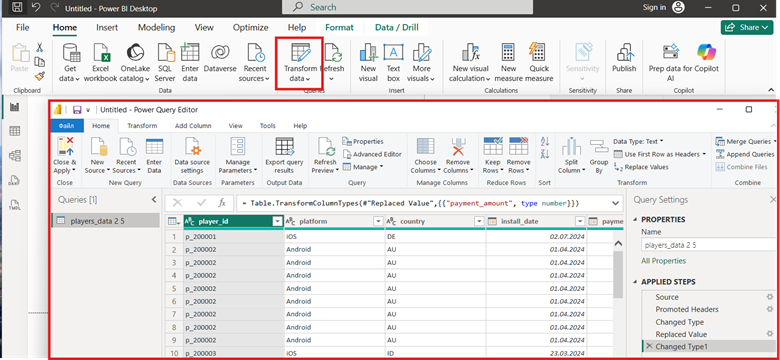Open More visuals gallery

pyautogui.click(x=421, y=63)
